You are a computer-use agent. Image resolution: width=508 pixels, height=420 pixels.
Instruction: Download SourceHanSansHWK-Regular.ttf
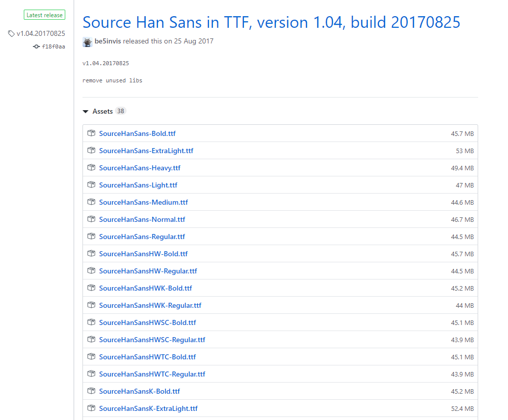[150, 305]
